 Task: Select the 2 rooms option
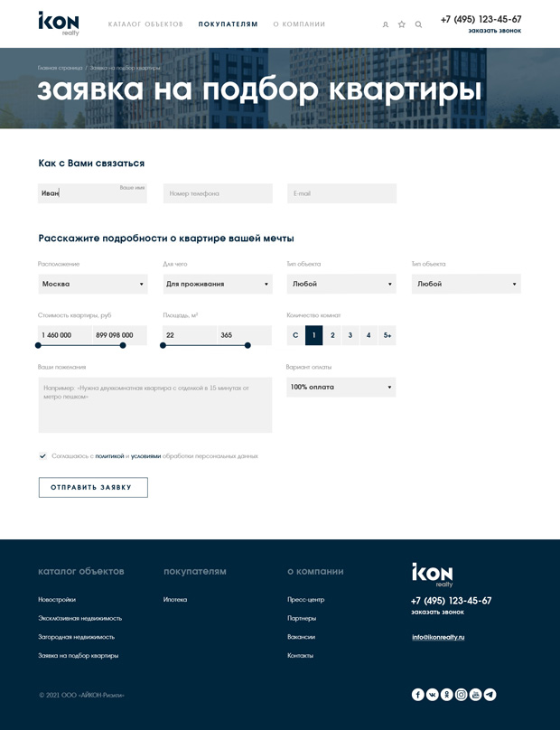[332, 335]
